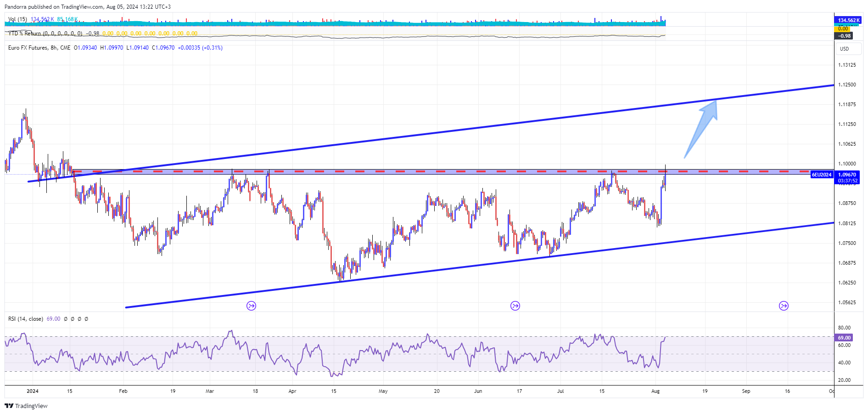This screenshot has height=414, width=868.
Task: Click the 2024 label on time axis
Action: coord(33,391)
